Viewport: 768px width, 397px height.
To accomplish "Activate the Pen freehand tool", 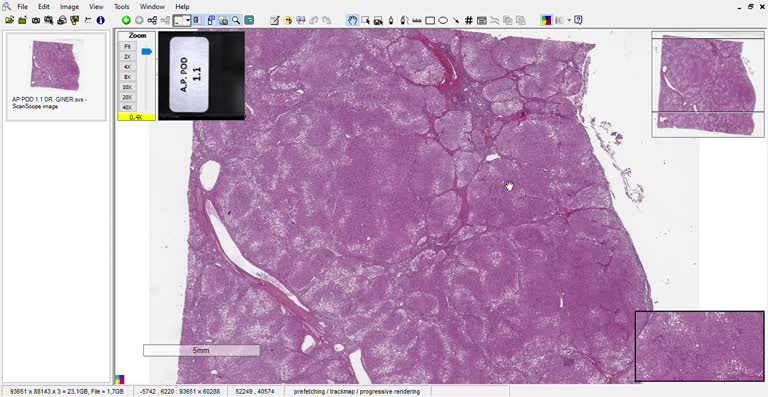I will pyautogui.click(x=391, y=20).
